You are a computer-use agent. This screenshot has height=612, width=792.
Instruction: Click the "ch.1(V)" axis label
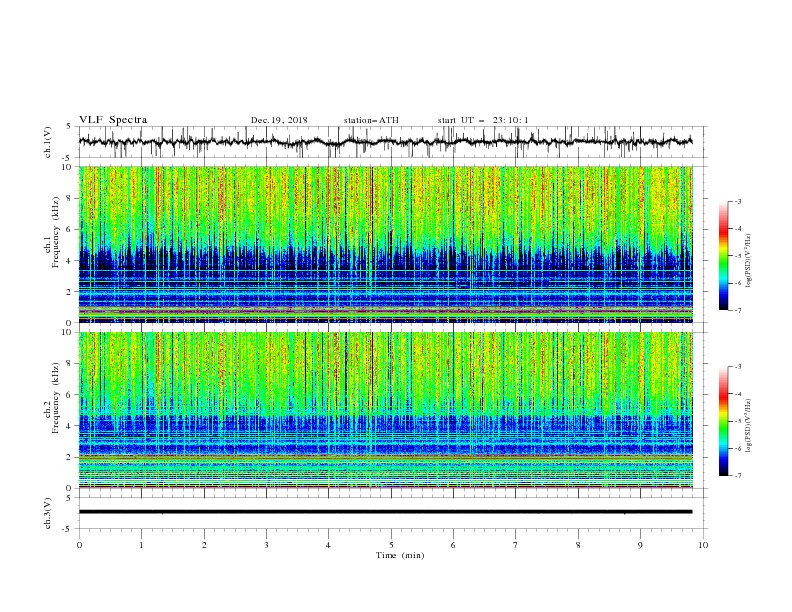(x=48, y=142)
